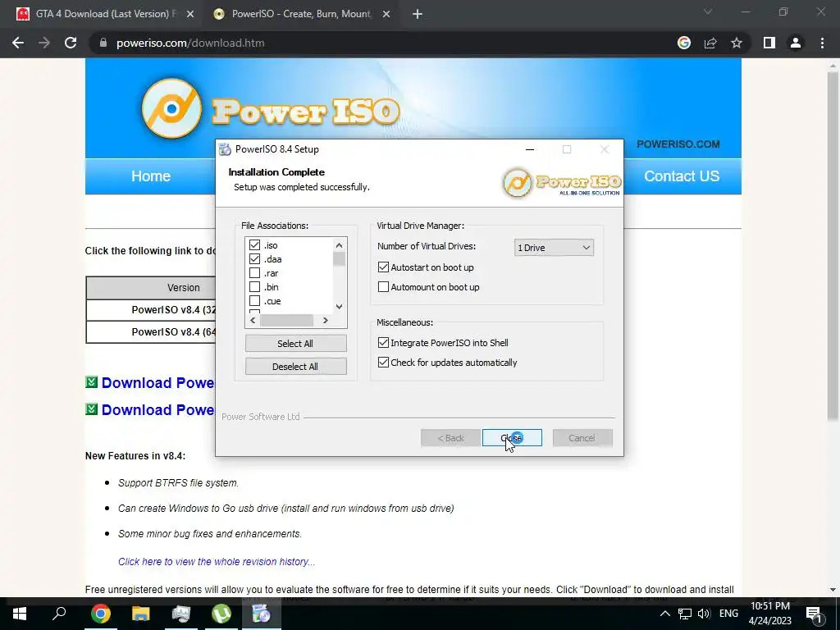Screen dimensions: 840x630
Task: Open a new tab with plus icon
Action: (418, 14)
